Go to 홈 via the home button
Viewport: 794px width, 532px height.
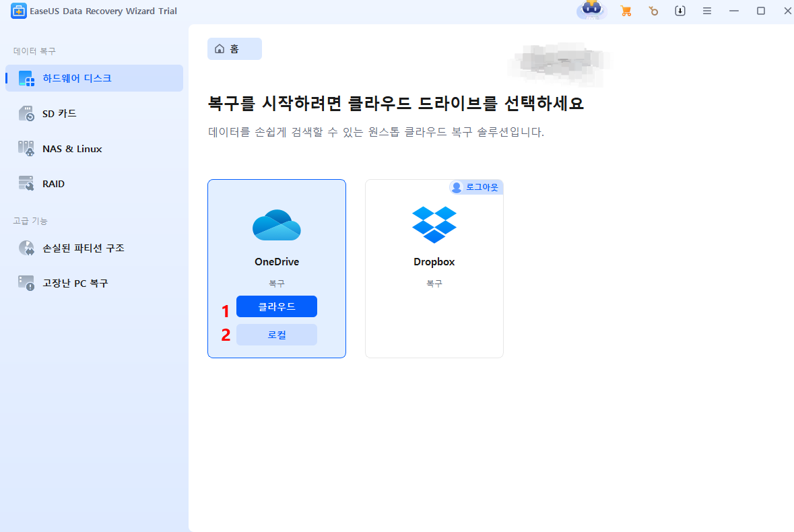pos(234,48)
